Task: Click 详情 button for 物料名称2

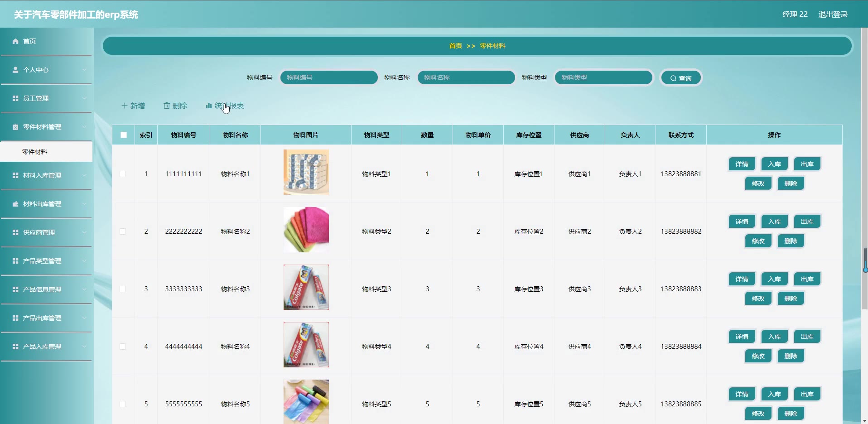Action: click(x=742, y=222)
